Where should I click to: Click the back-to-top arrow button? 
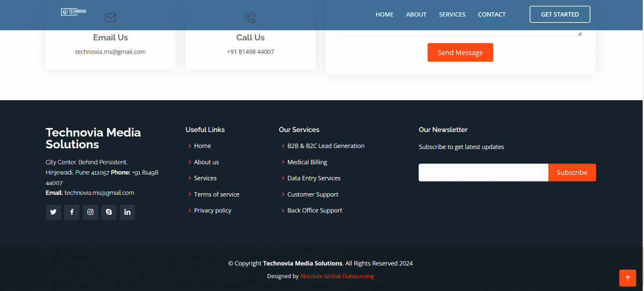point(628,278)
